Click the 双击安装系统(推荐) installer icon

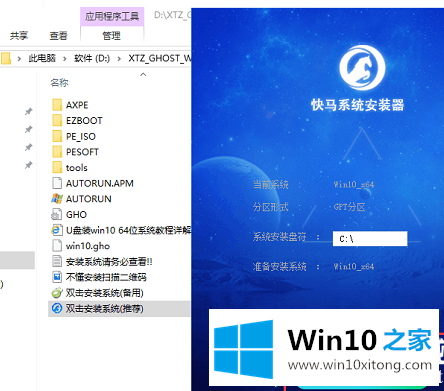(57, 308)
